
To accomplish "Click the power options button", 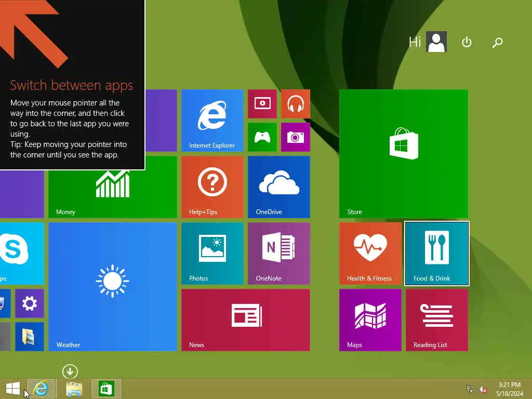I will tap(467, 42).
